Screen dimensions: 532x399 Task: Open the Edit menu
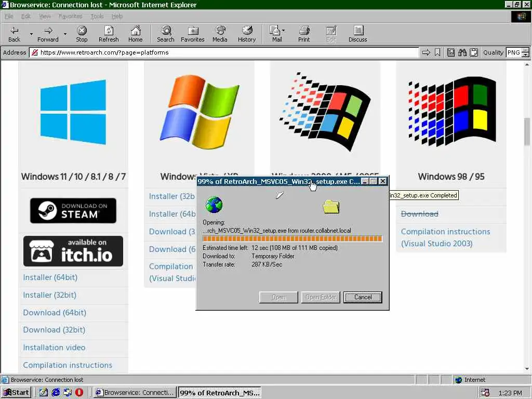pyautogui.click(x=25, y=16)
